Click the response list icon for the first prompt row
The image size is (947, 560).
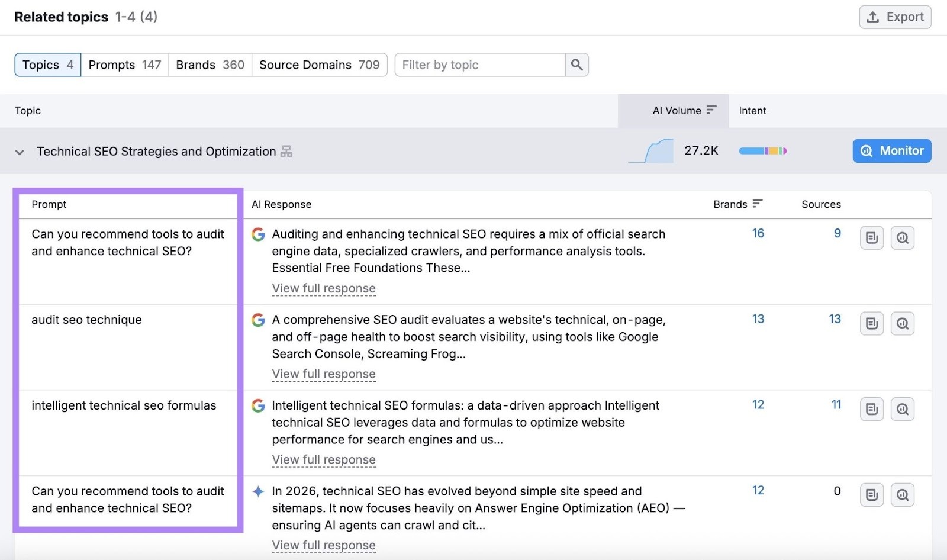(871, 237)
